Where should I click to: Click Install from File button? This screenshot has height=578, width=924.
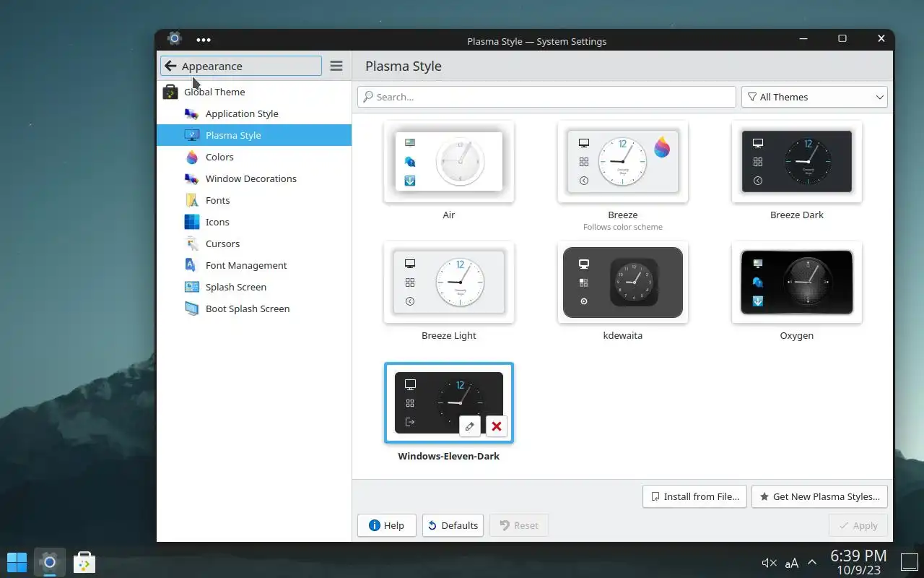pyautogui.click(x=694, y=496)
